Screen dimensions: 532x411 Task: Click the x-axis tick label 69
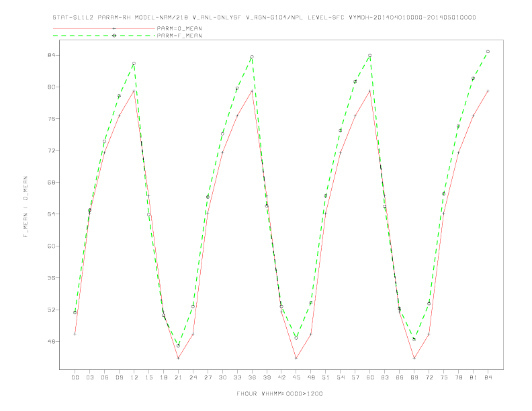pos(414,377)
